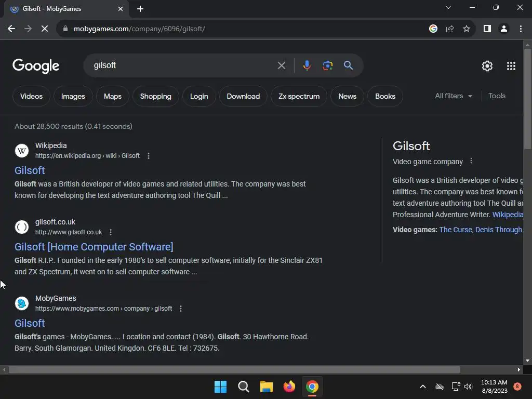Click the forward navigation arrow

(28, 29)
